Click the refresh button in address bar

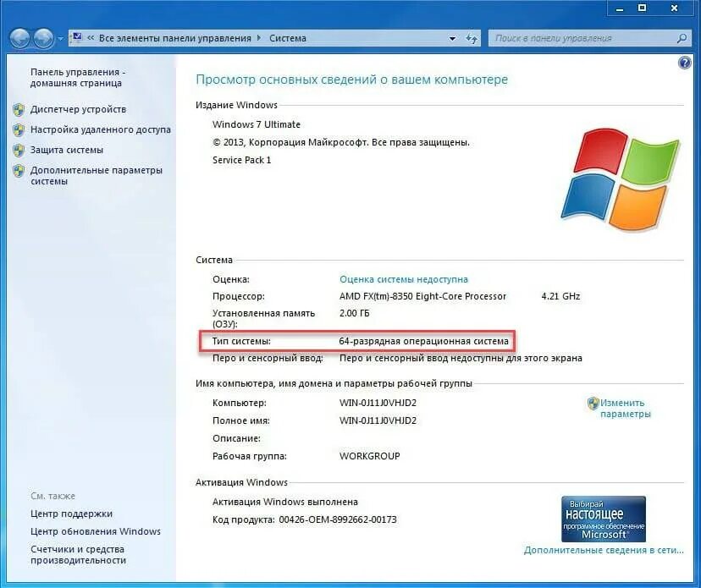[x=472, y=38]
